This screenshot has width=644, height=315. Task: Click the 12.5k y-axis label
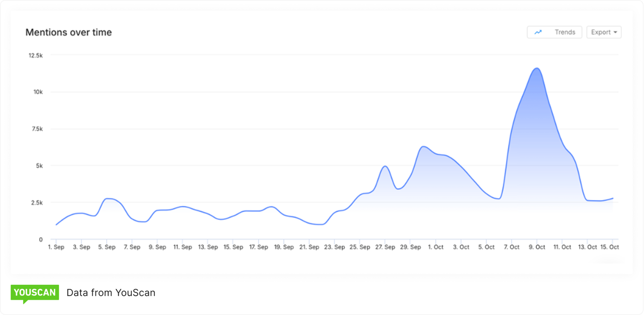pyautogui.click(x=36, y=55)
